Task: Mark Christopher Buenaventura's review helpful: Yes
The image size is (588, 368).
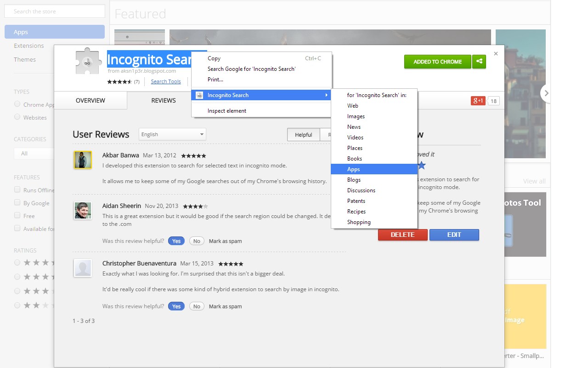Action: point(176,306)
